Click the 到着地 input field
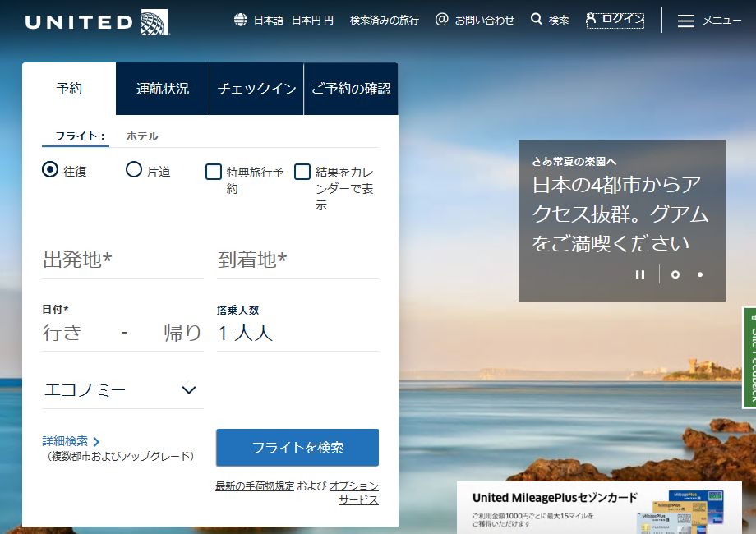This screenshot has width=756, height=534. (297, 260)
